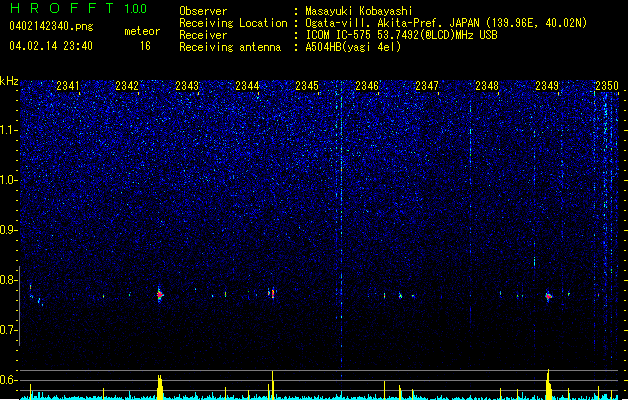Click the meteor echo between 2344 and 2345
This screenshot has height=400, width=629.
click(x=272, y=293)
